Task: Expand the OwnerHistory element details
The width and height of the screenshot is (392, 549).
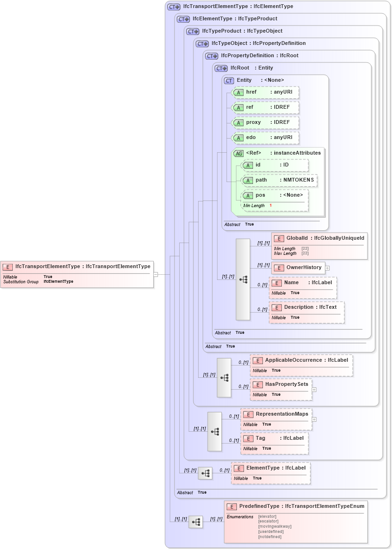Action: pyautogui.click(x=327, y=267)
